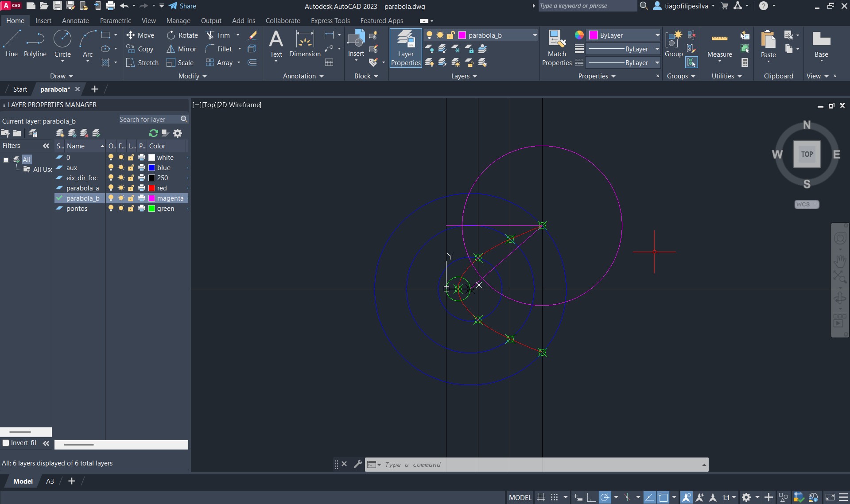Click the Search for layer field
This screenshot has width=850, height=504.
coord(149,120)
